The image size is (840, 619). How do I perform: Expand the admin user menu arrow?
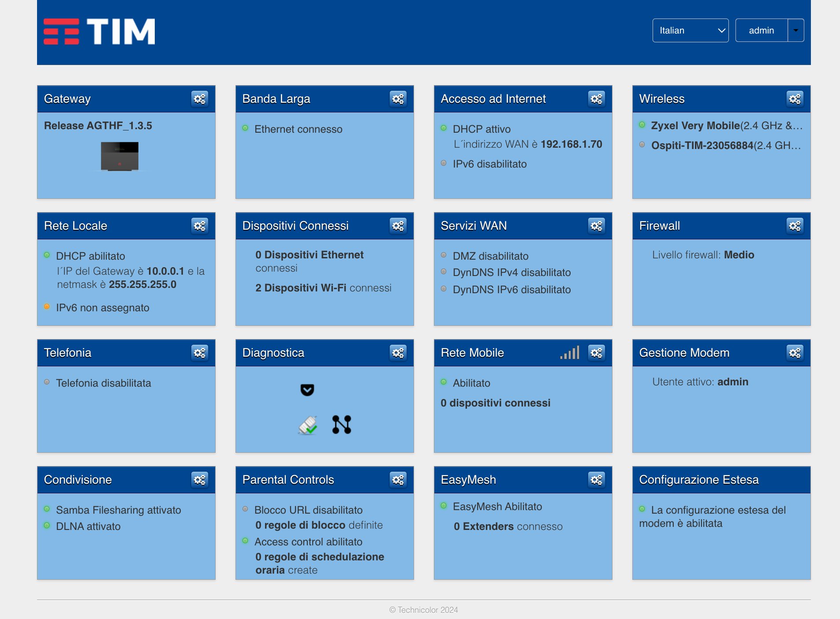(796, 30)
